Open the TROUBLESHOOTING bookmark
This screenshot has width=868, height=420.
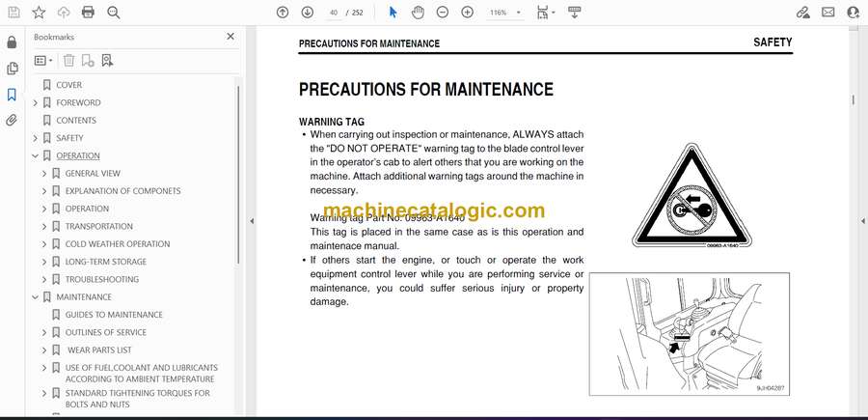coord(102,279)
